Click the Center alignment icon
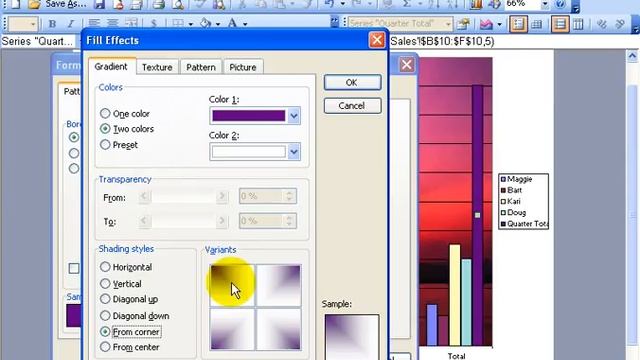The image size is (640, 360). tap(113, 24)
